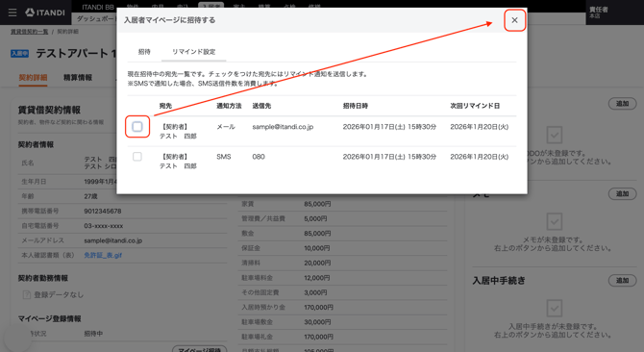The height and width of the screenshot is (352, 644).
Task: Click the 次回リマインド日 column header
Action: pos(475,106)
